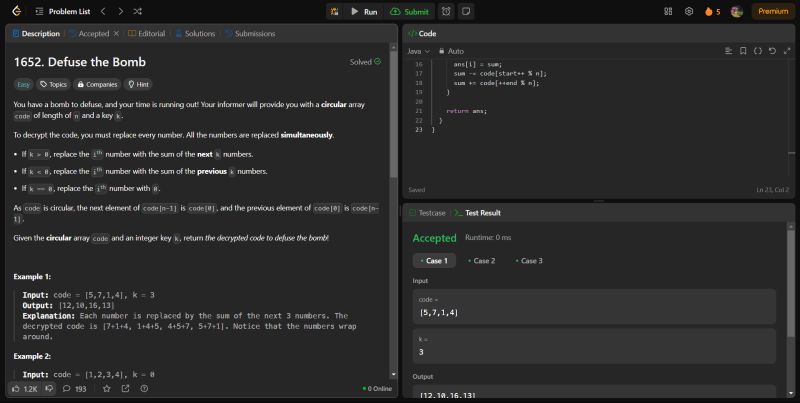800x403 pixels.
Task: Click the Easy difficulty tag
Action: pyautogui.click(x=23, y=85)
